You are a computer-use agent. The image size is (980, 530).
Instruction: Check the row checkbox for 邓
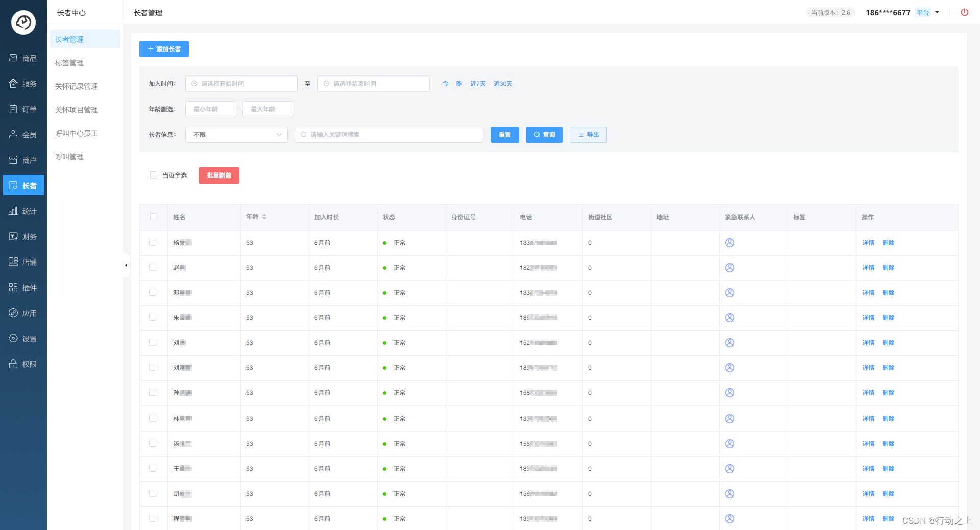pos(153,292)
